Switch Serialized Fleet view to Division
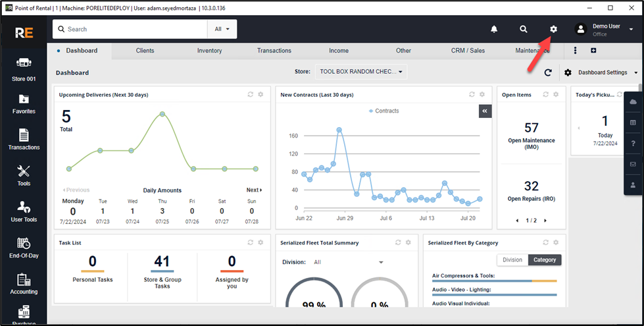This screenshot has height=326, width=644. click(512, 259)
